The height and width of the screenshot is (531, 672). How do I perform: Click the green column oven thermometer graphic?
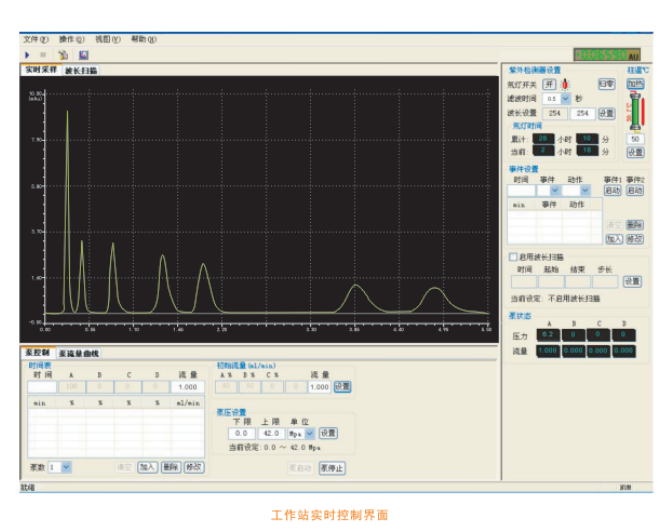(636, 112)
